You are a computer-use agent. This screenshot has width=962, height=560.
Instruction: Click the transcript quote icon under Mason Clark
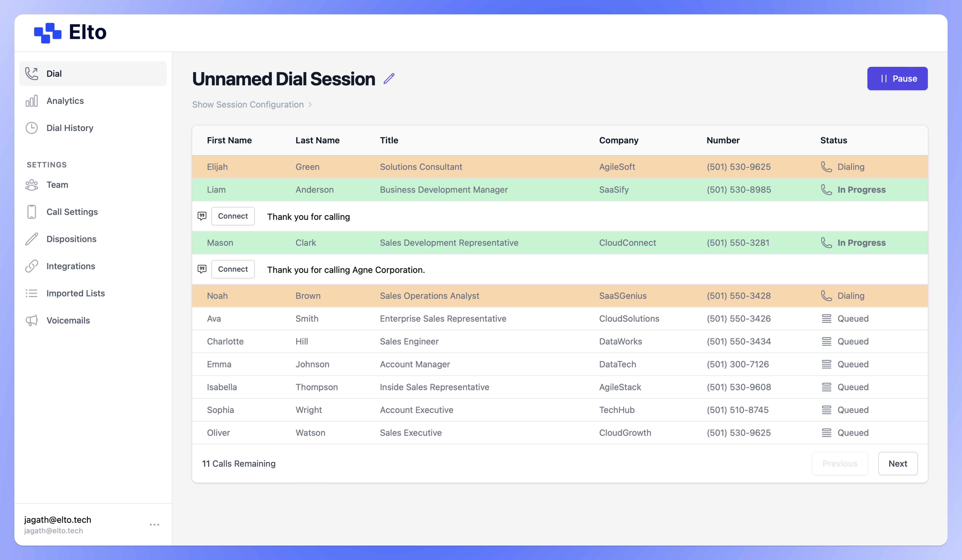202,269
